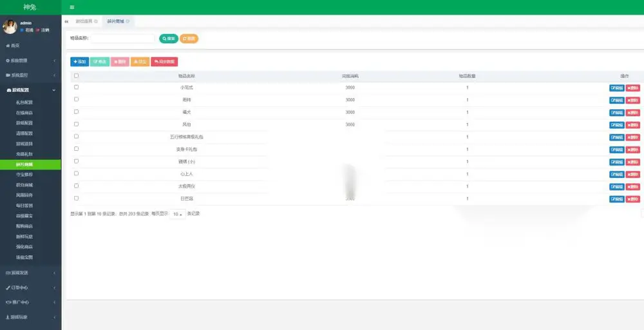
Task: Click the red delete button in 心上人 row
Action: pos(633,174)
